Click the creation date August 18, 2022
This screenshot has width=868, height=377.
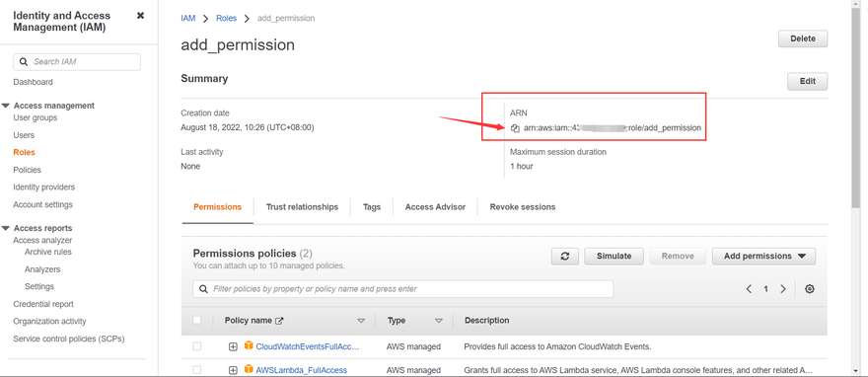tap(248, 127)
